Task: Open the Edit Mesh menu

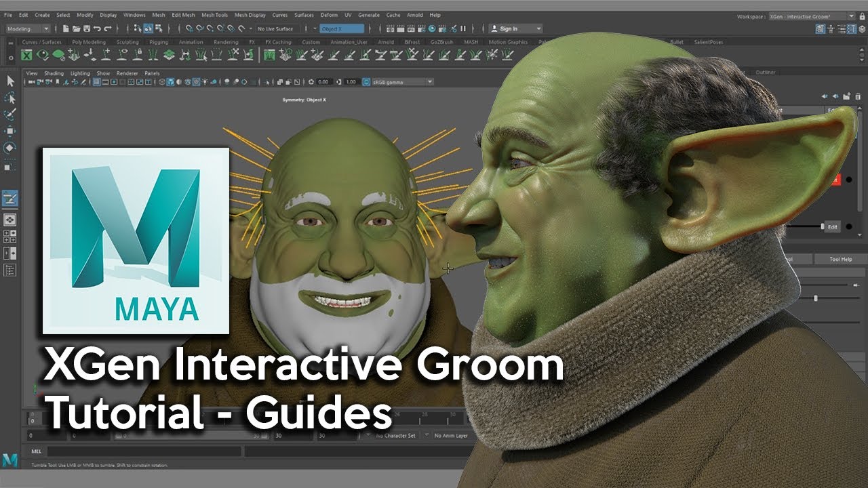Action: coord(183,14)
